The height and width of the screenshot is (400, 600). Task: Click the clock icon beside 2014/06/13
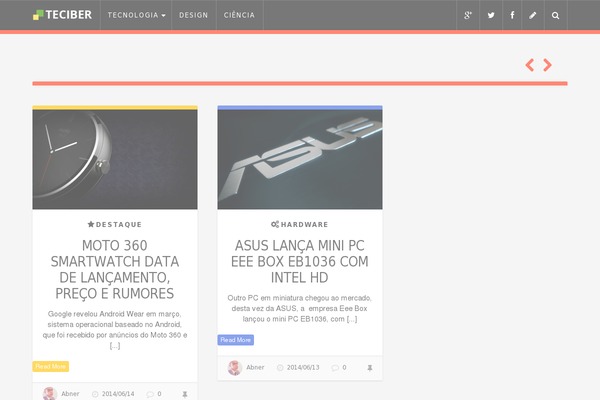pos(280,367)
